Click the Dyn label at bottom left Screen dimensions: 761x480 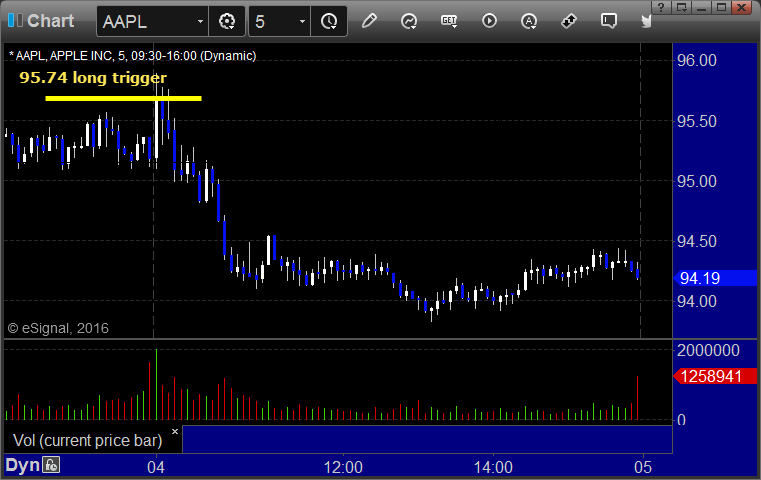point(22,465)
